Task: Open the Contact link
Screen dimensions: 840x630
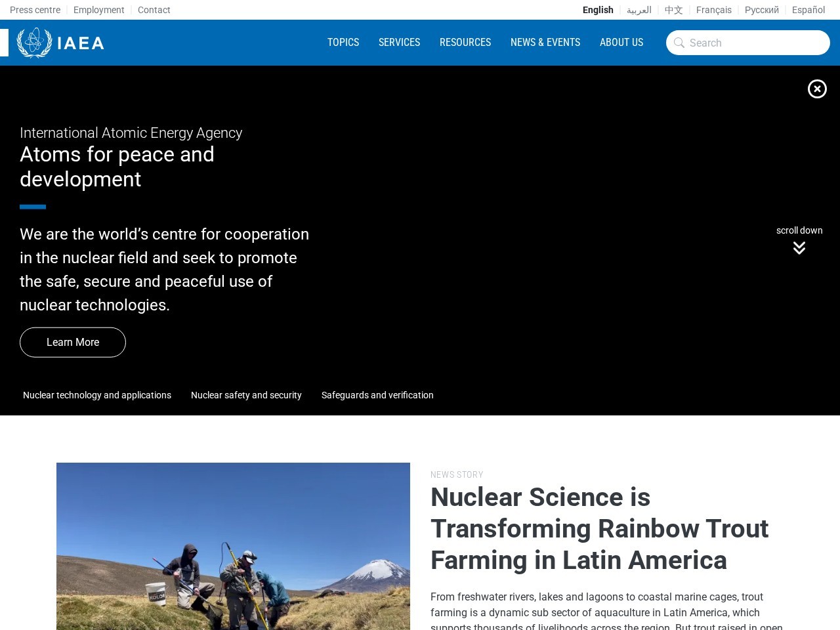Action: pyautogui.click(x=154, y=10)
